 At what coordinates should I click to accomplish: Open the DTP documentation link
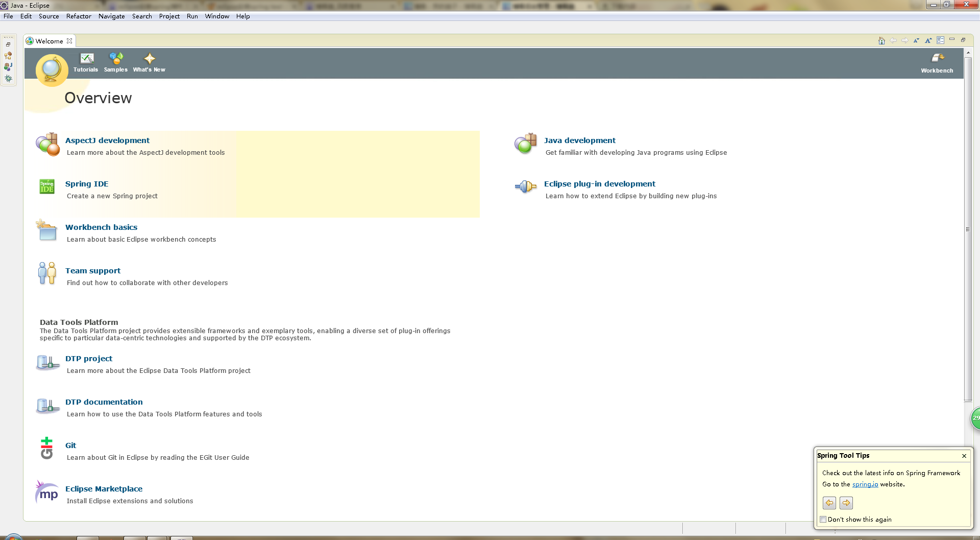(104, 402)
